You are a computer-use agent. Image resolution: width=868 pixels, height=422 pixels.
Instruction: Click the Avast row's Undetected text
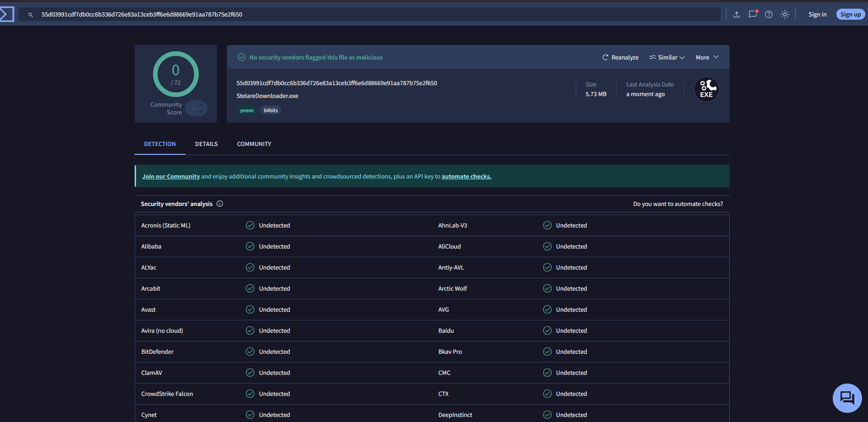(x=274, y=310)
